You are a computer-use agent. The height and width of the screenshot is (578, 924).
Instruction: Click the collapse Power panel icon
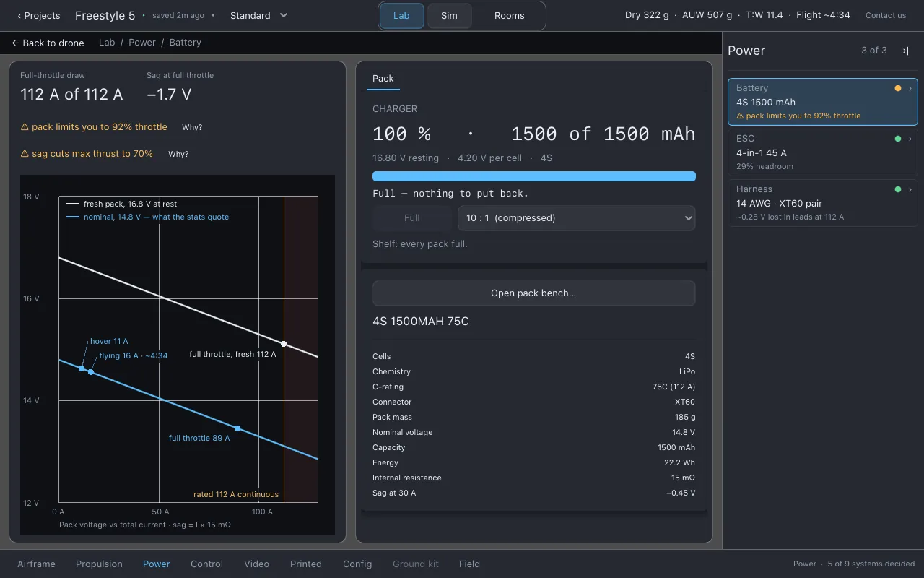point(905,51)
